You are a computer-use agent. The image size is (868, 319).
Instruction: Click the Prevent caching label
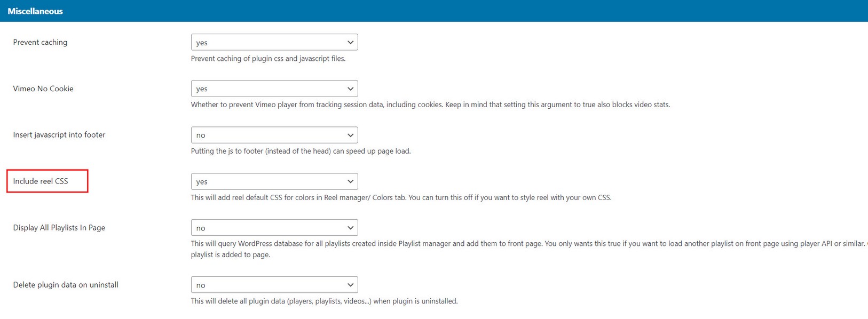tap(40, 42)
